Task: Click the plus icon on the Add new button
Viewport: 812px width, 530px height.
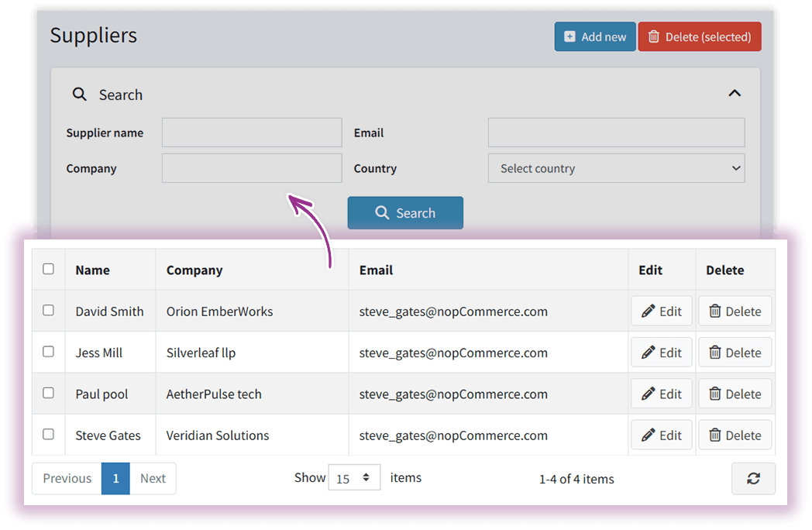Action: coord(569,36)
